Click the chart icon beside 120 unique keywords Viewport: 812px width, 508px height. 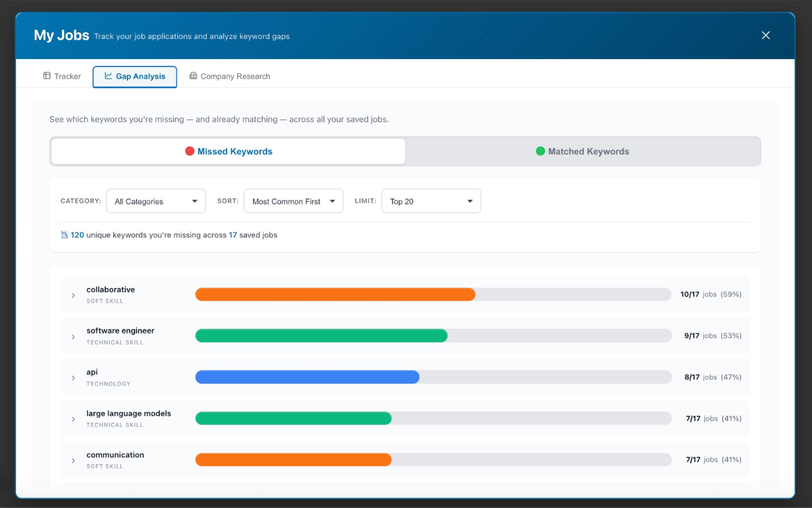tap(64, 235)
